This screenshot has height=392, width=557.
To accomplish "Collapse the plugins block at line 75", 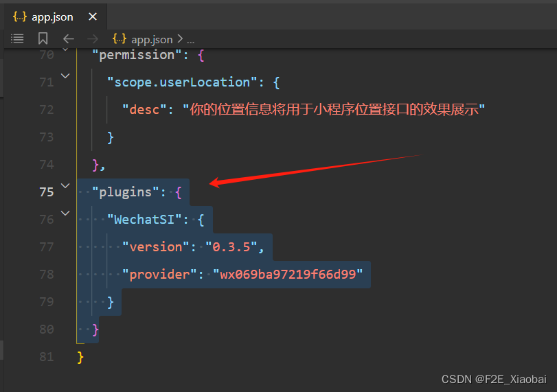I will 65,185.
